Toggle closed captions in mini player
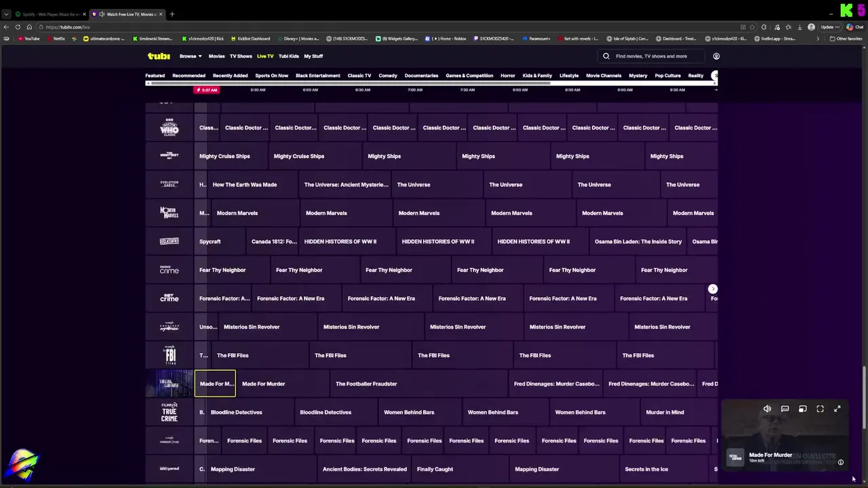 (x=785, y=409)
